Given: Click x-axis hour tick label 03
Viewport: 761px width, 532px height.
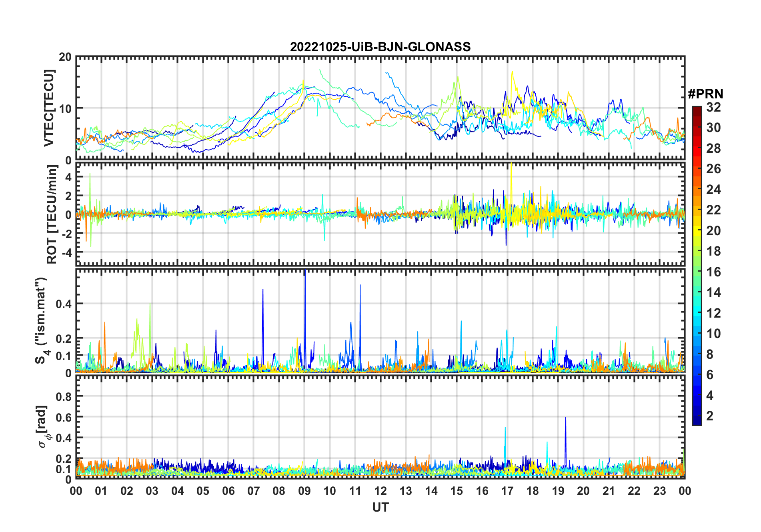Looking at the screenshot, I should point(152,491).
